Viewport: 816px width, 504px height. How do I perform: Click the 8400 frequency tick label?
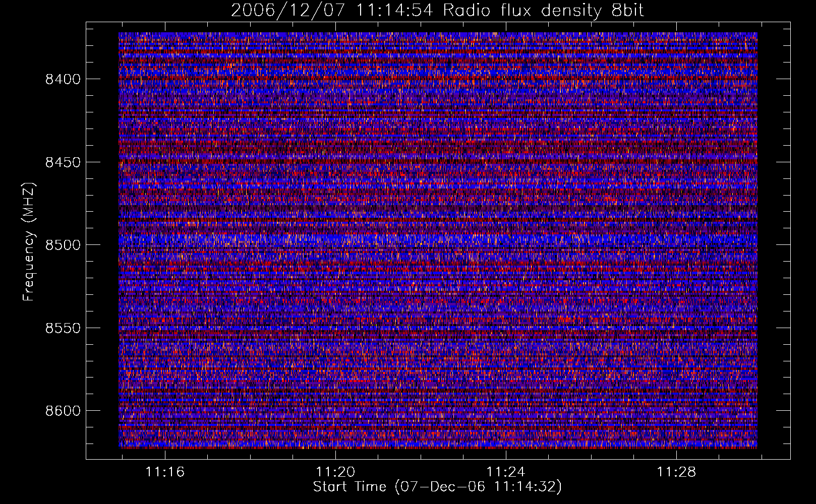click(63, 79)
